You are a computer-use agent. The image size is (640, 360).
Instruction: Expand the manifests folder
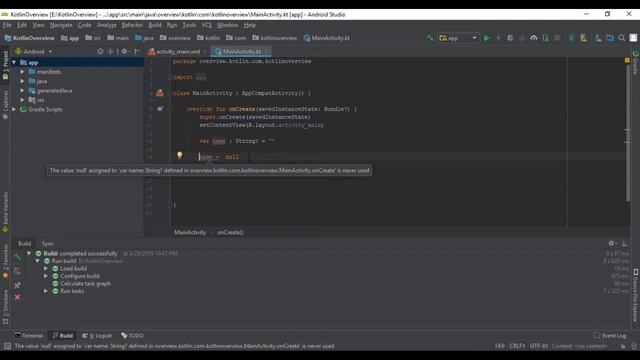[22, 72]
